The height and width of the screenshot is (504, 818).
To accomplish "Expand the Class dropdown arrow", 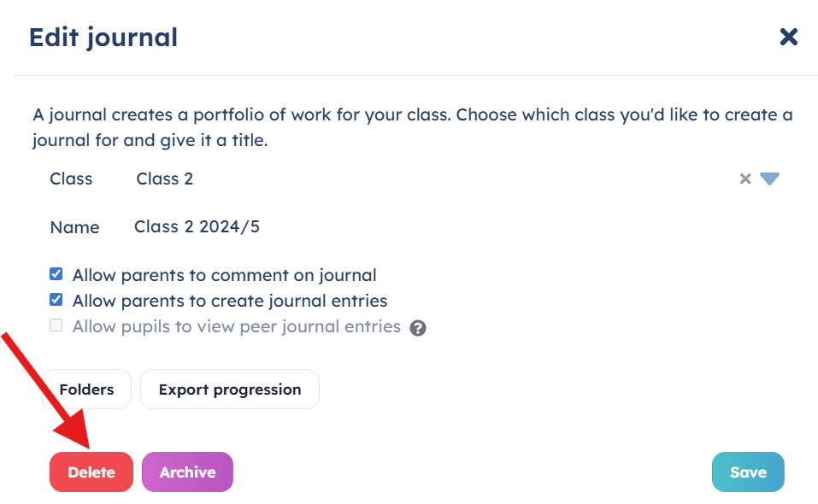I will click(769, 179).
